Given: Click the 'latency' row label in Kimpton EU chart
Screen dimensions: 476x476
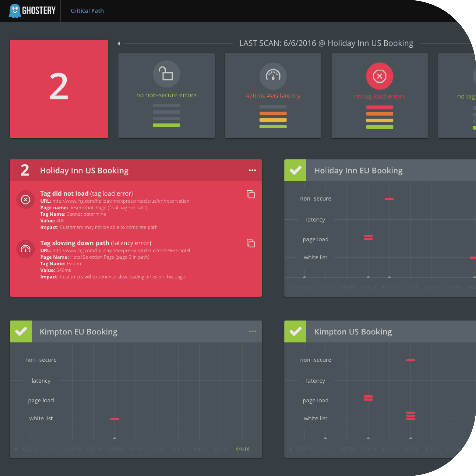Looking at the screenshot, I should click(41, 381).
